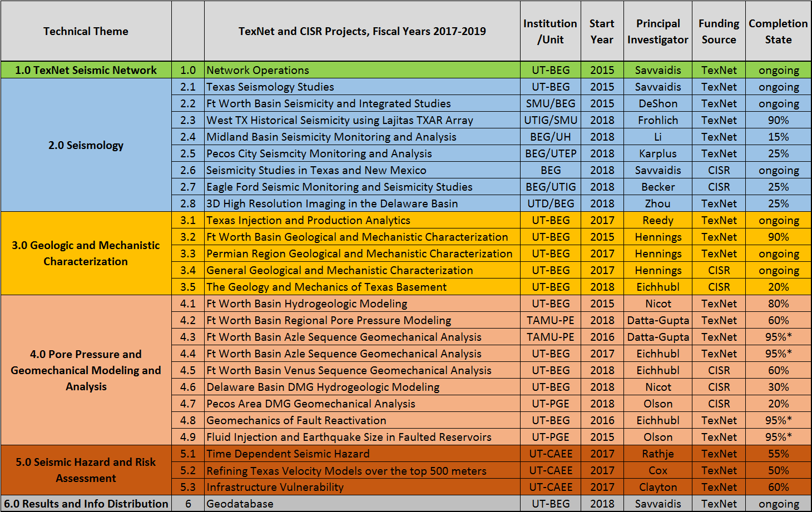Click the 'DeShon' investigator cell
The height and width of the screenshot is (512, 812).
click(658, 103)
